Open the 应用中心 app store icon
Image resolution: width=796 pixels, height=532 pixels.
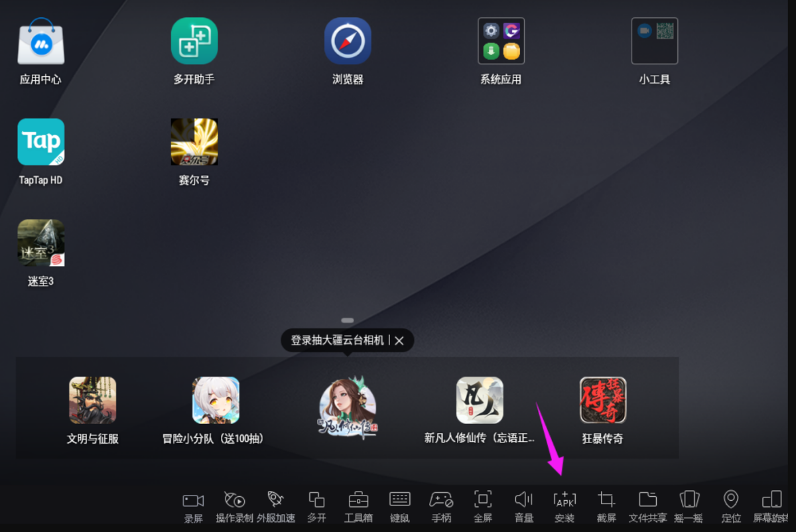pos(40,41)
